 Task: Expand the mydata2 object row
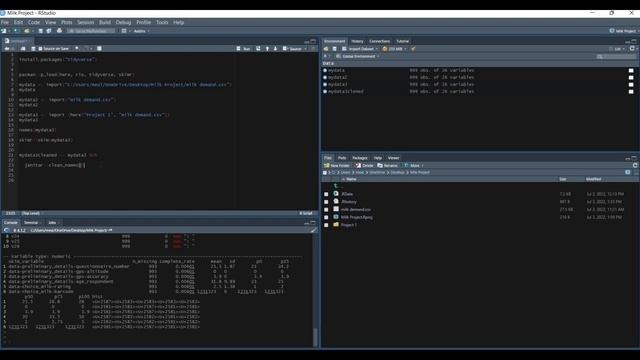325,78
